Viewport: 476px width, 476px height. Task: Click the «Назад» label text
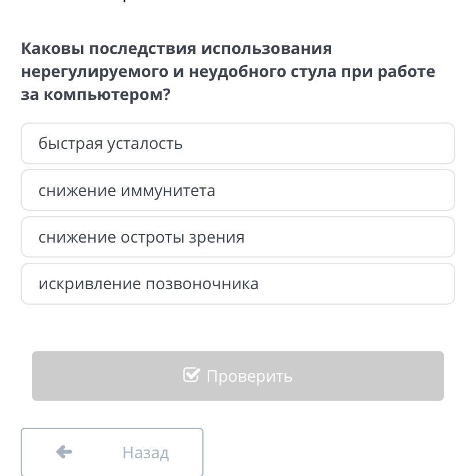click(x=145, y=453)
